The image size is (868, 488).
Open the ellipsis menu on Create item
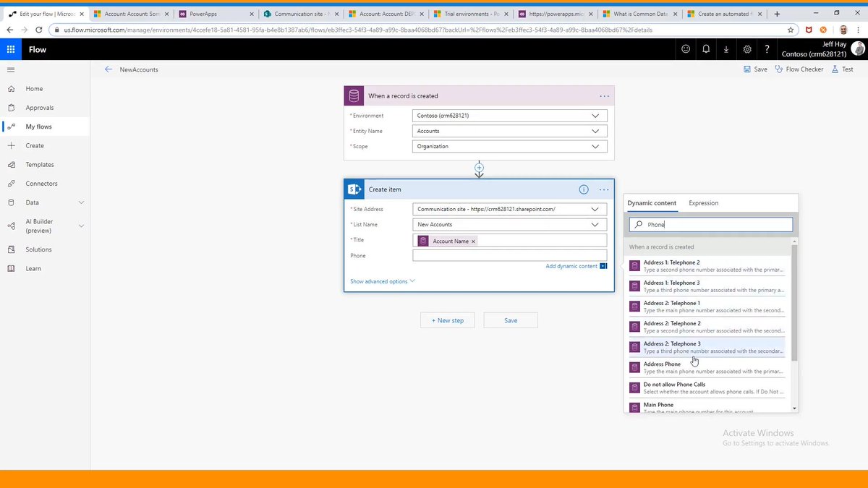click(x=604, y=189)
